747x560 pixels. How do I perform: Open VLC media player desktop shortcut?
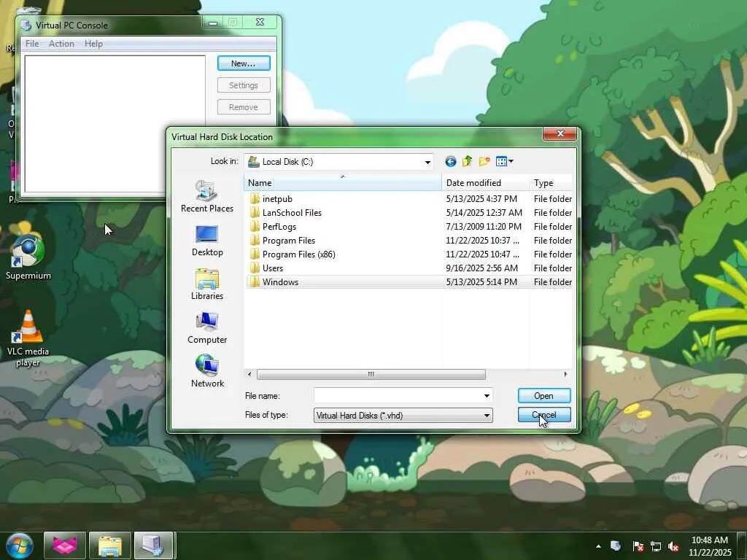click(28, 339)
